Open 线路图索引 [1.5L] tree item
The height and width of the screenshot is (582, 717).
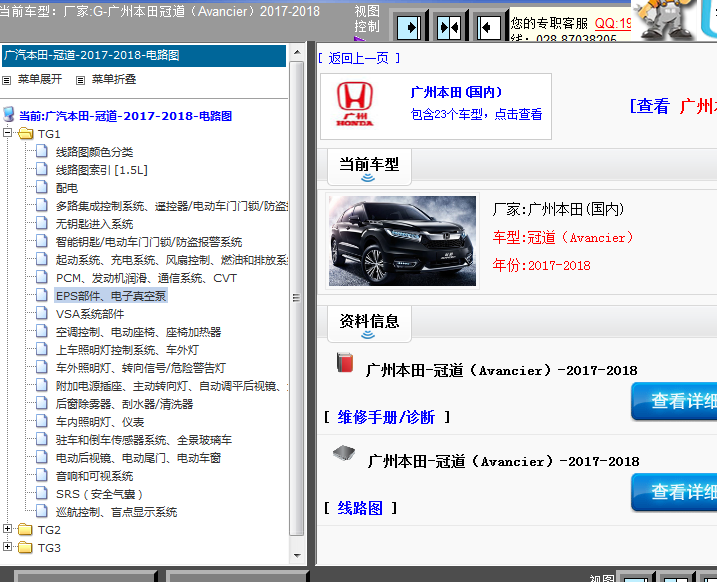click(102, 170)
